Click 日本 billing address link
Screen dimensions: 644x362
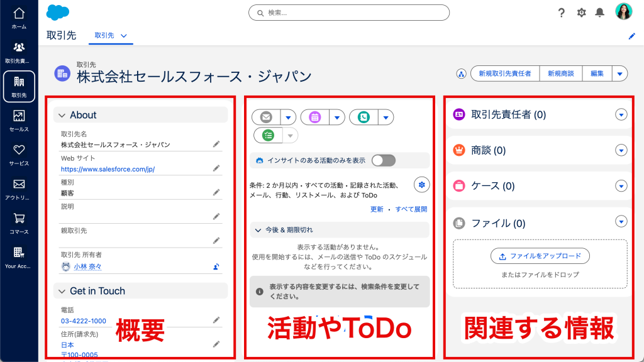pos(67,345)
